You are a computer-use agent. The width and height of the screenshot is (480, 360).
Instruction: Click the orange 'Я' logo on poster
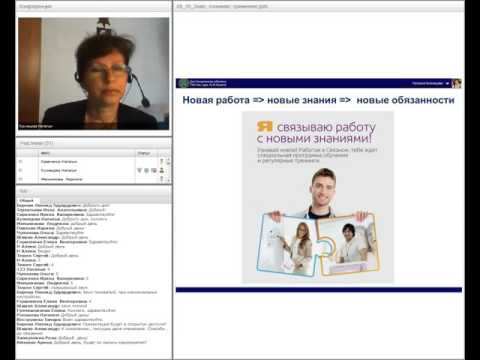point(265,126)
